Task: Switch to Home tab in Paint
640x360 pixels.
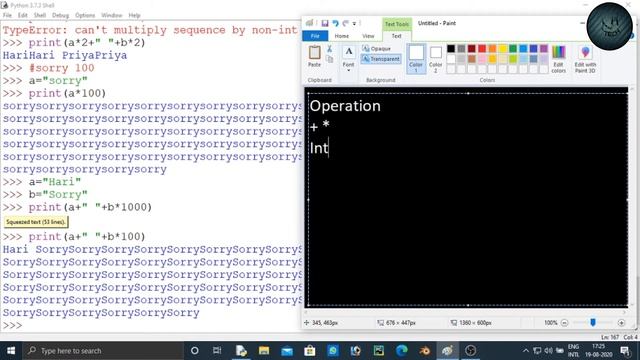Action: tap(342, 36)
